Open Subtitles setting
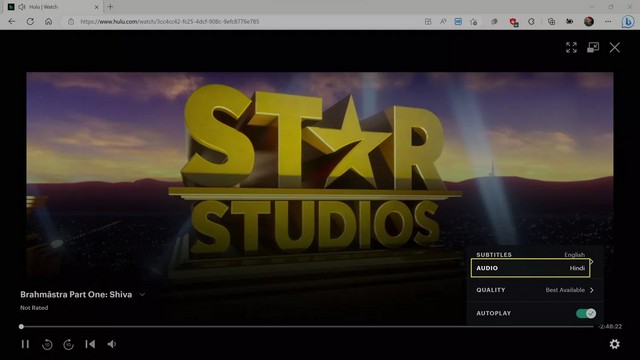The height and width of the screenshot is (360, 640). (x=530, y=254)
